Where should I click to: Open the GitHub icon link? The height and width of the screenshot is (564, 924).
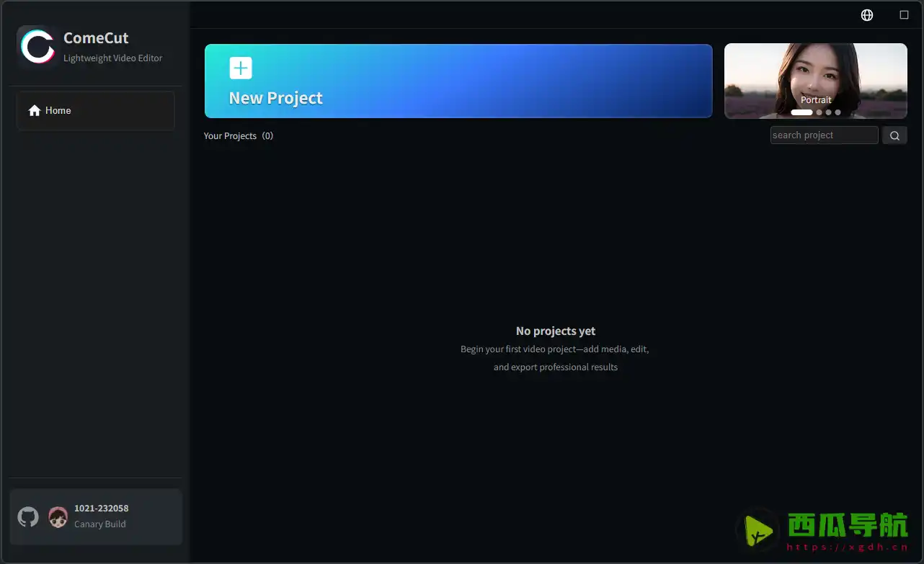pyautogui.click(x=28, y=516)
